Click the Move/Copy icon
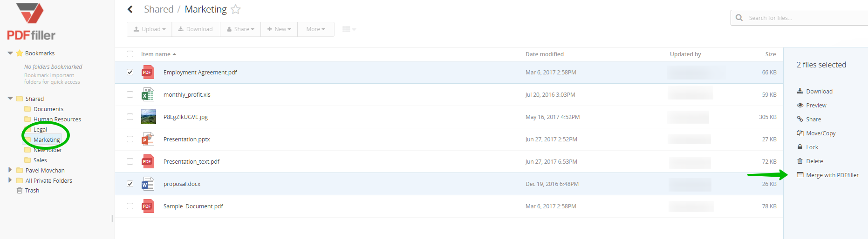868x239 pixels. click(800, 133)
